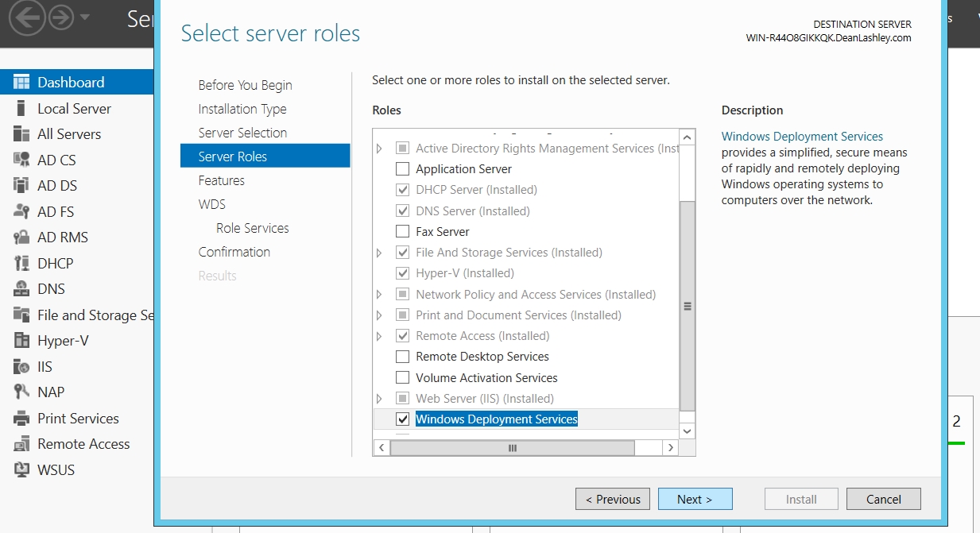The height and width of the screenshot is (533, 980).
Task: Expand Network Policy and Access Services
Action: 380,295
